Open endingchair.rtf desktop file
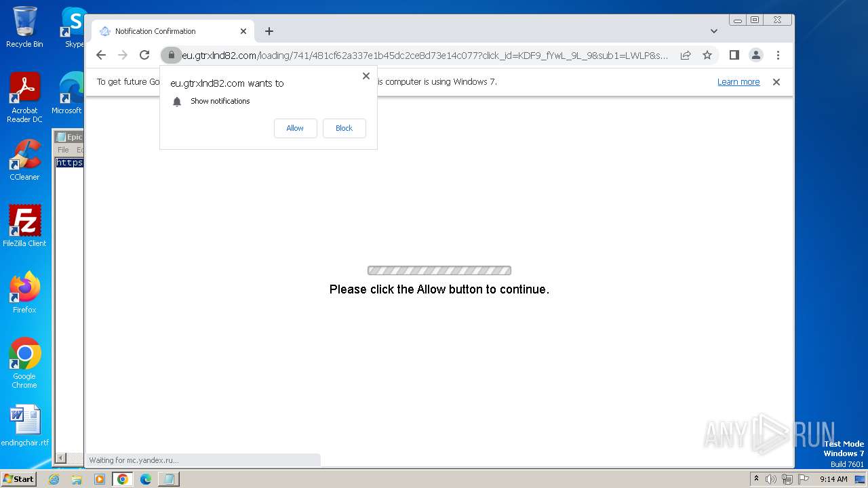The image size is (868, 488). tap(25, 426)
